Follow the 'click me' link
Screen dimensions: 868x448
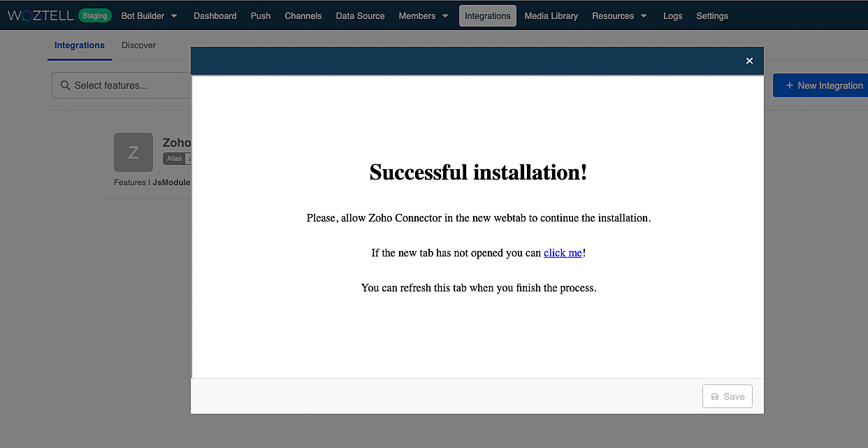pos(563,253)
